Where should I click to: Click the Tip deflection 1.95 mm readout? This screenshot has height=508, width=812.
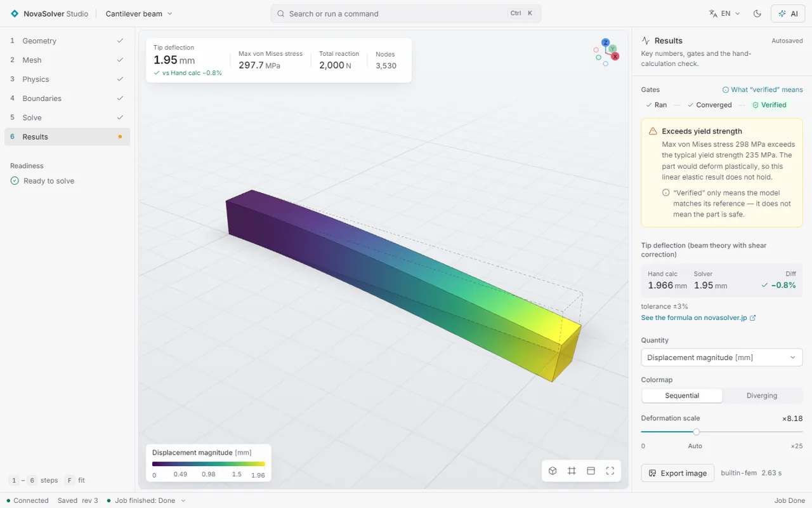click(174, 60)
